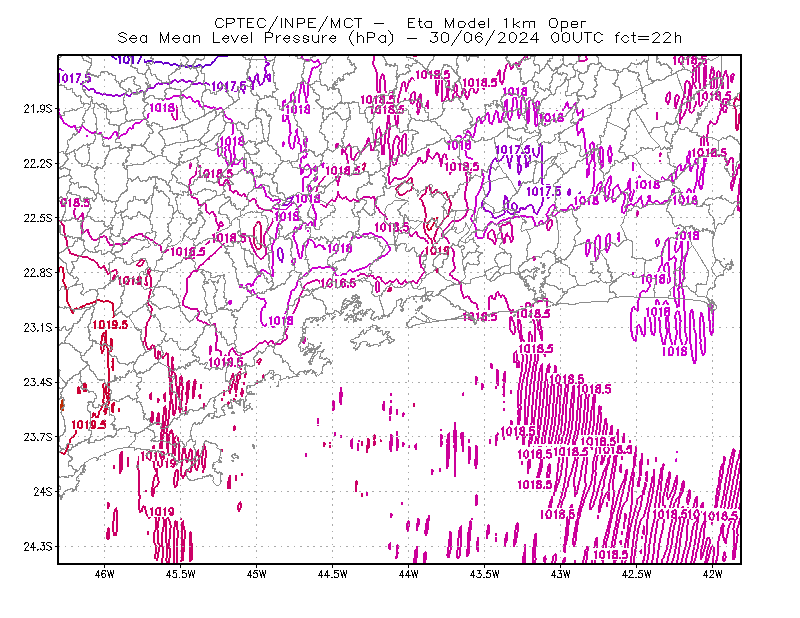This screenshot has width=800, height=618.
Task: Click the 45.5W longitude axis label
Action: coord(181,574)
